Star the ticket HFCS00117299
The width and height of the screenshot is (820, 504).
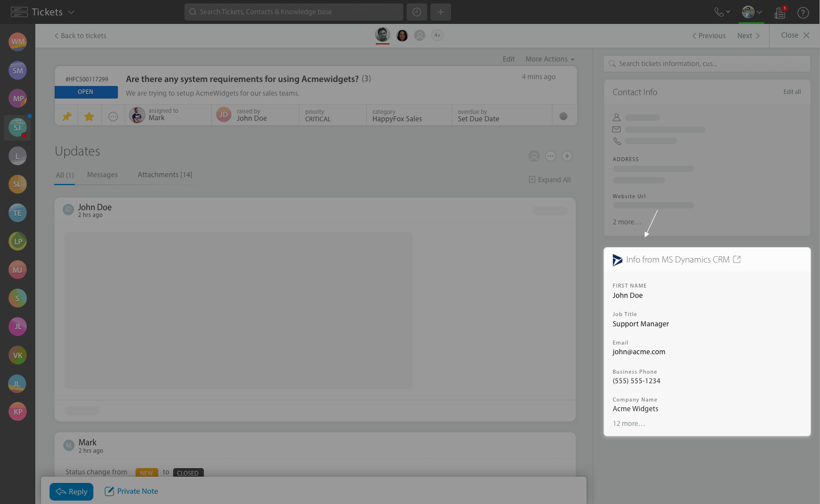pos(89,115)
